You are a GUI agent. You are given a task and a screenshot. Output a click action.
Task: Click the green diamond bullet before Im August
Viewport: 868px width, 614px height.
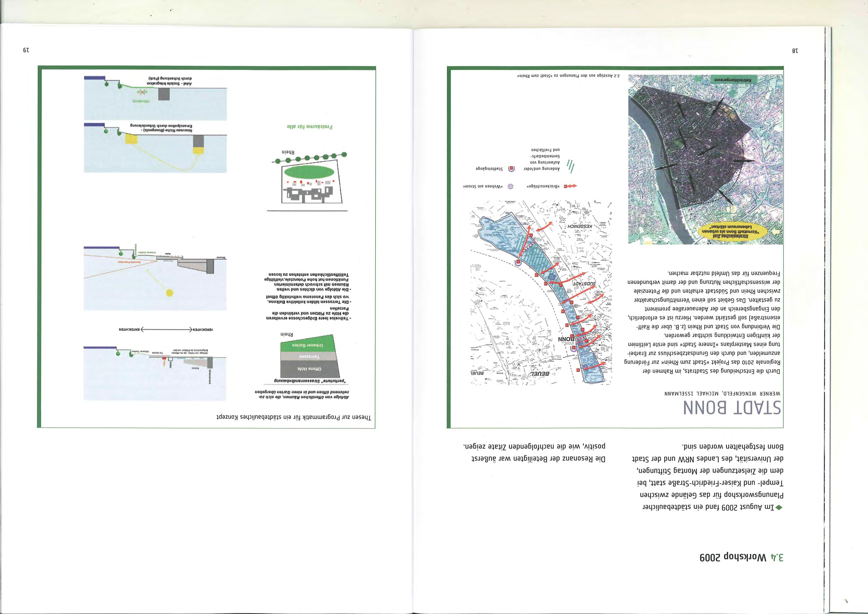pyautogui.click(x=778, y=507)
